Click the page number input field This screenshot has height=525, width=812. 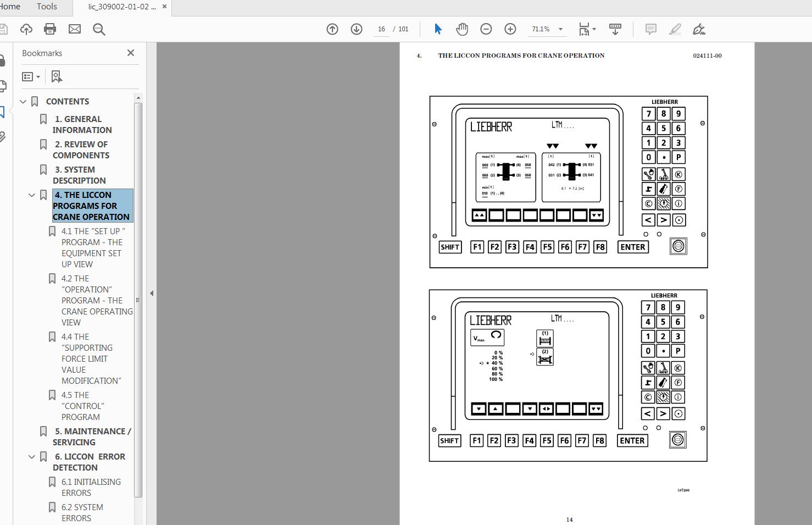381,29
